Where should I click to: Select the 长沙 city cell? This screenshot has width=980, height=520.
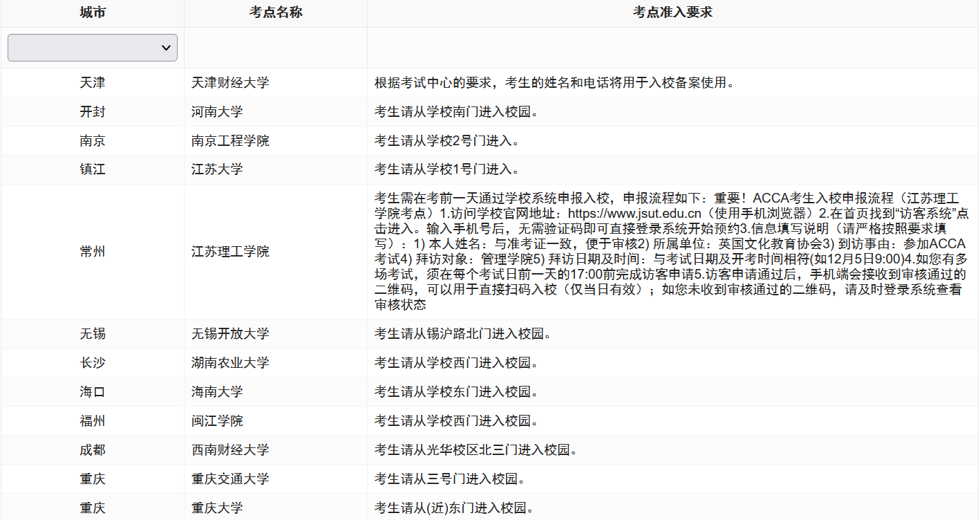pos(93,364)
